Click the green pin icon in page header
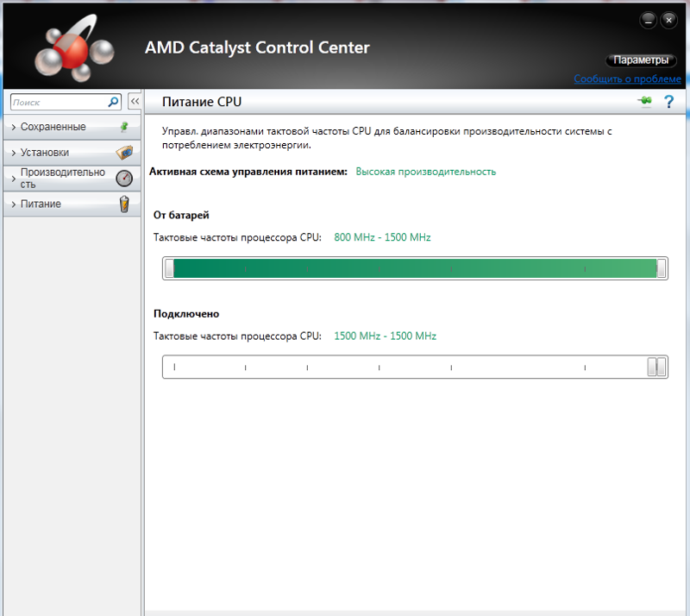Image resolution: width=690 pixels, height=616 pixels. coord(644,101)
